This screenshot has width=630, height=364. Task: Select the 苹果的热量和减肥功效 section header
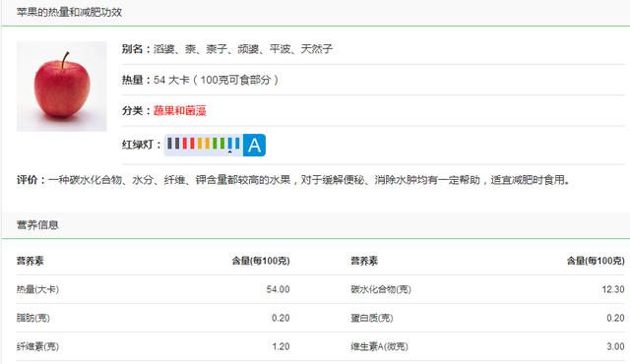point(69,12)
